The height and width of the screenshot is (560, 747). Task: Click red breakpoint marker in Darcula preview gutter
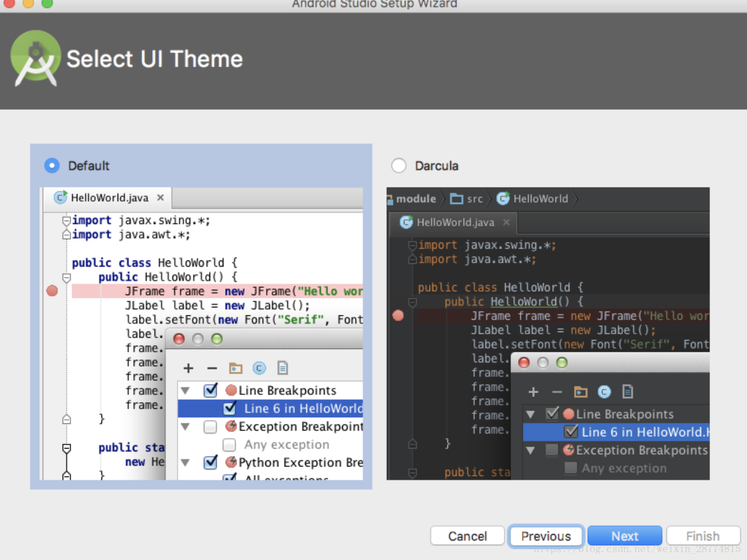click(398, 315)
